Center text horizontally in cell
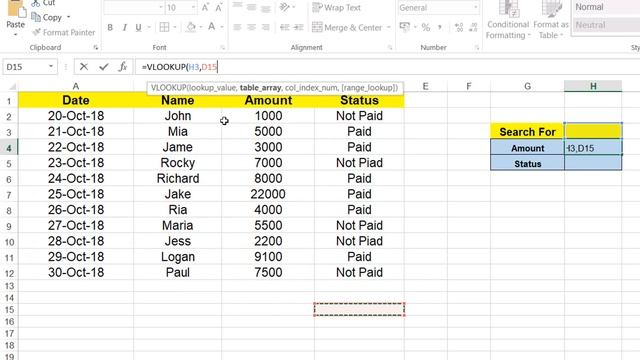 pyautogui.click(x=251, y=27)
